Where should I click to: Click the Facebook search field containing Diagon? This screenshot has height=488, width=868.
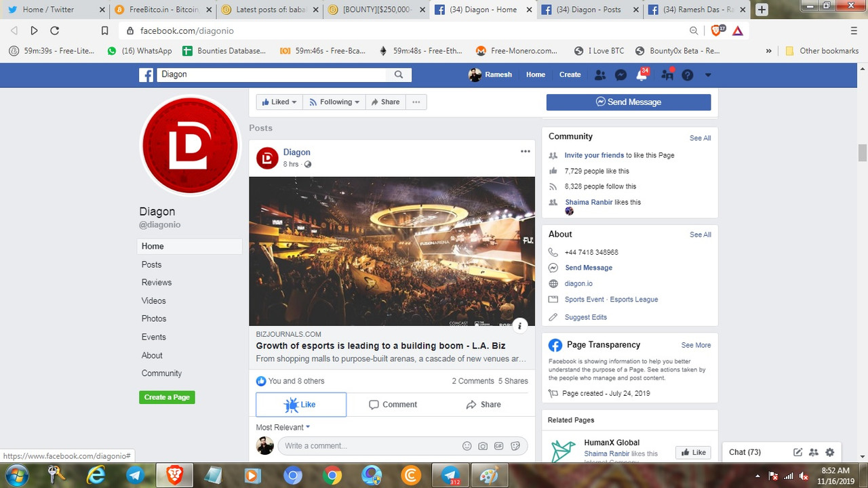click(272, 75)
